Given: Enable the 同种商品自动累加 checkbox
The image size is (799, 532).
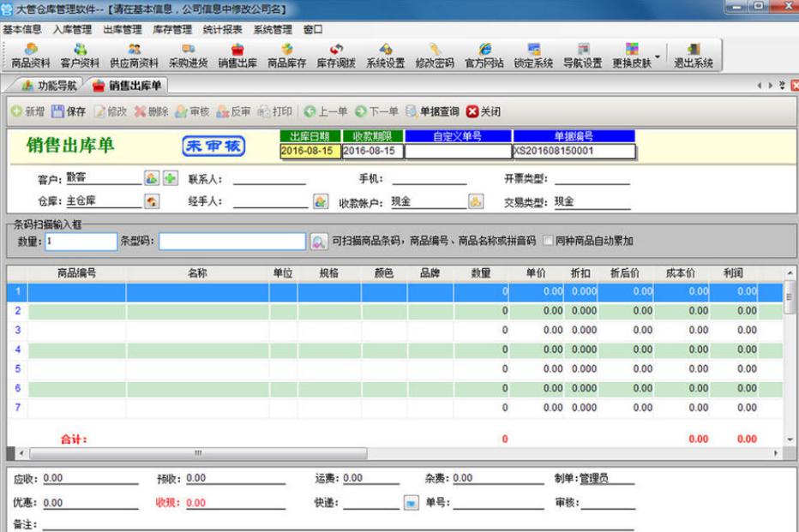Looking at the screenshot, I should (x=548, y=242).
